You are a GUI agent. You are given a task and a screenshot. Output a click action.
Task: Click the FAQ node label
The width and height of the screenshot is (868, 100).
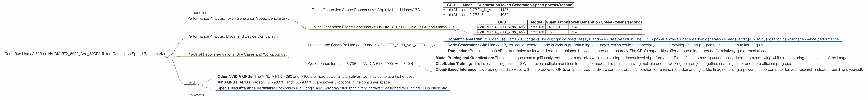[x=191, y=82]
